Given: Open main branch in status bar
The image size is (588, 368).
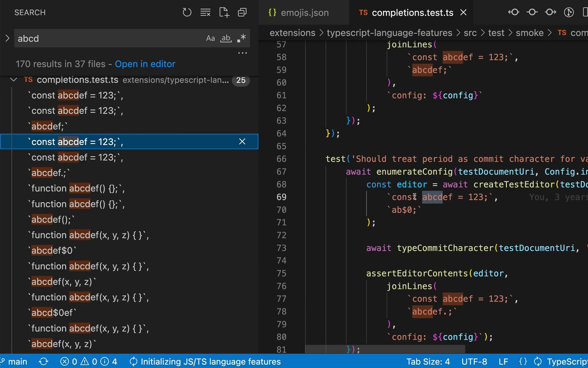Looking at the screenshot, I should 14,362.
